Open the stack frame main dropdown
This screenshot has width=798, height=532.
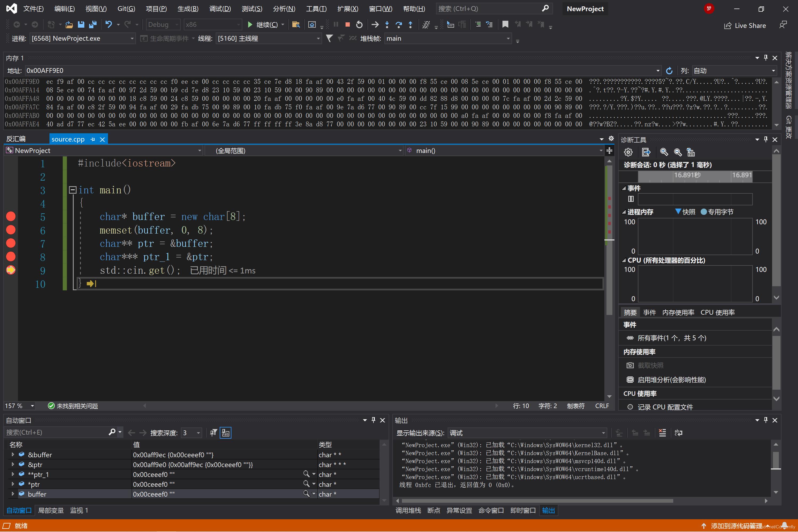(x=448, y=38)
